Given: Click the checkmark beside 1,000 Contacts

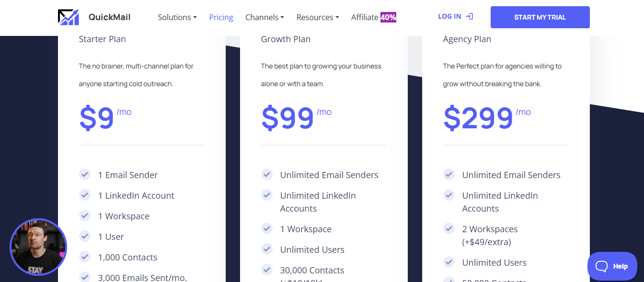Looking at the screenshot, I should click(x=85, y=257).
